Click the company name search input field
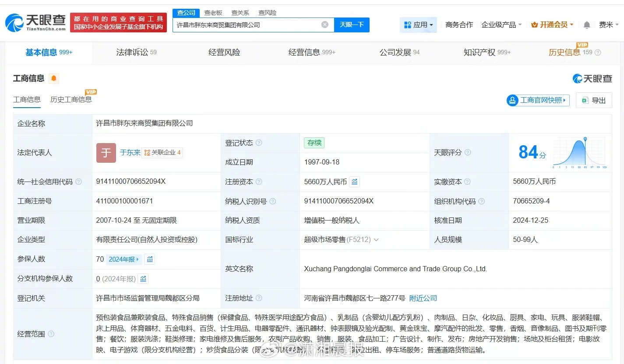The width and height of the screenshot is (624, 364). pos(247,25)
